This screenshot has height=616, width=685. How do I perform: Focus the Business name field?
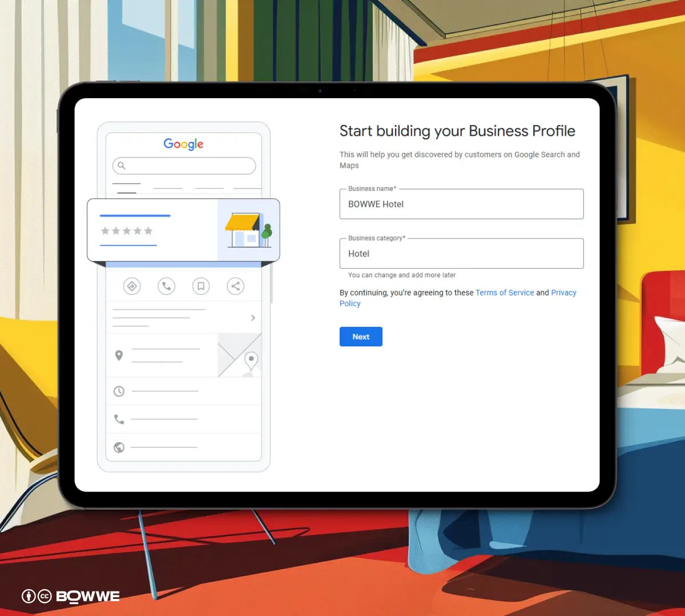point(461,204)
